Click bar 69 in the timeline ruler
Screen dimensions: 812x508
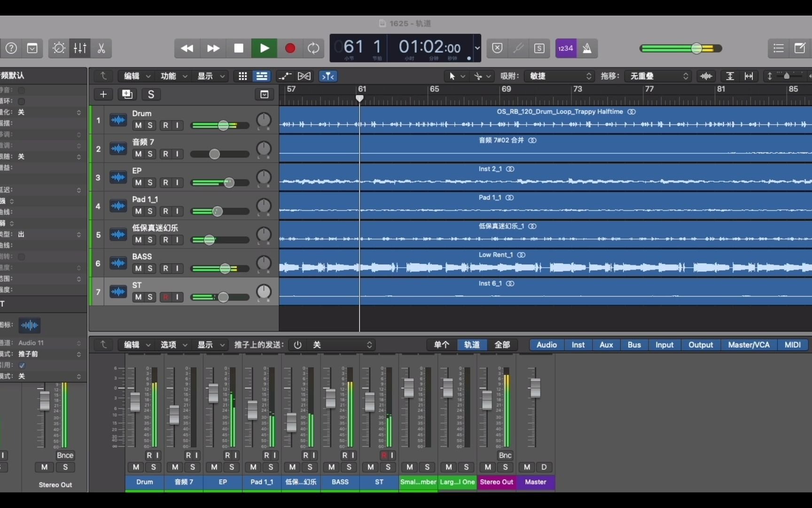tap(506, 89)
